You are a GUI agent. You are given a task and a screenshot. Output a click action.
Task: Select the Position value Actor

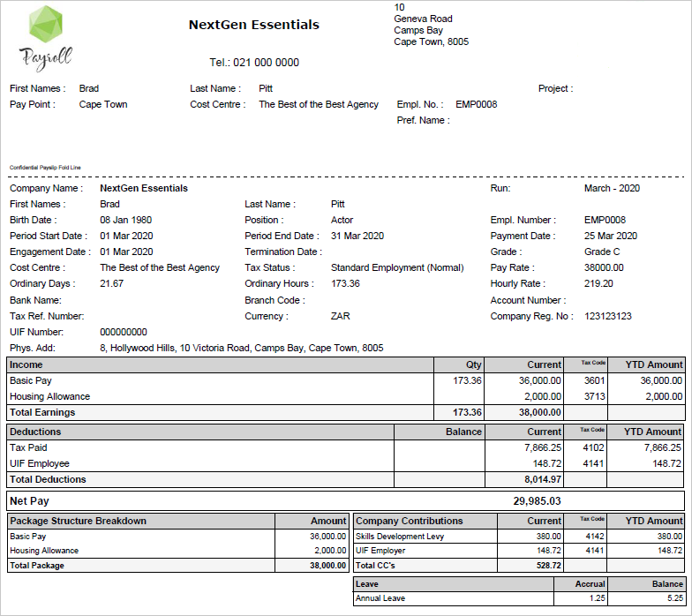[342, 220]
